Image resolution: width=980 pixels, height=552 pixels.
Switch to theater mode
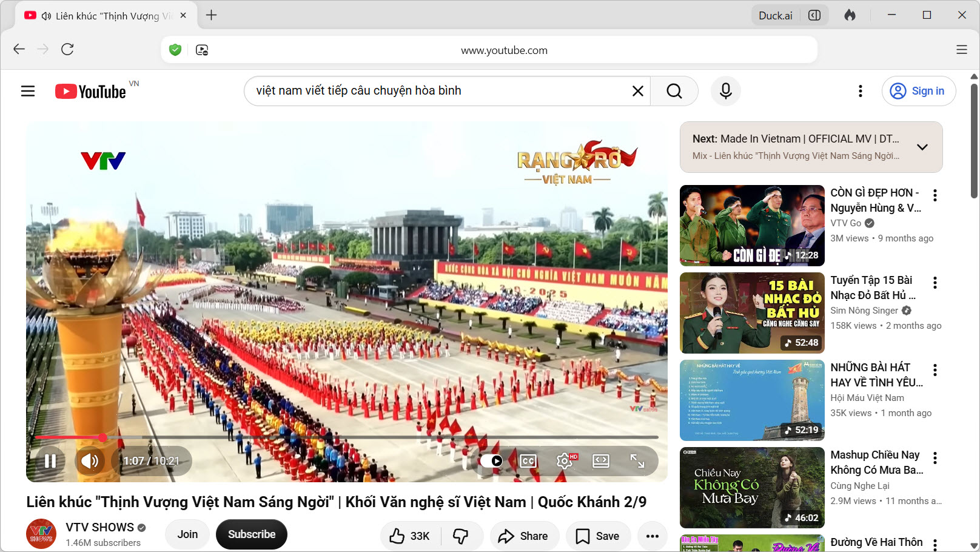(x=601, y=461)
